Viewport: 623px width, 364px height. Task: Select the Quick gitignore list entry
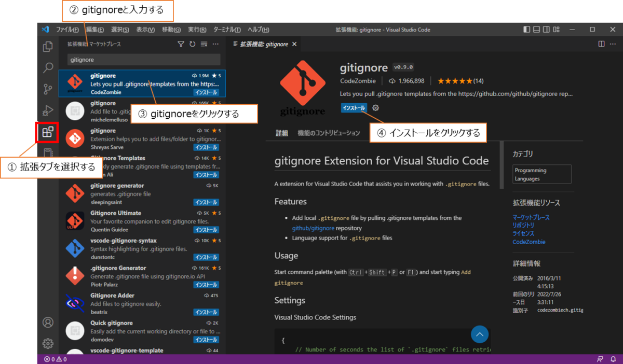point(142,331)
